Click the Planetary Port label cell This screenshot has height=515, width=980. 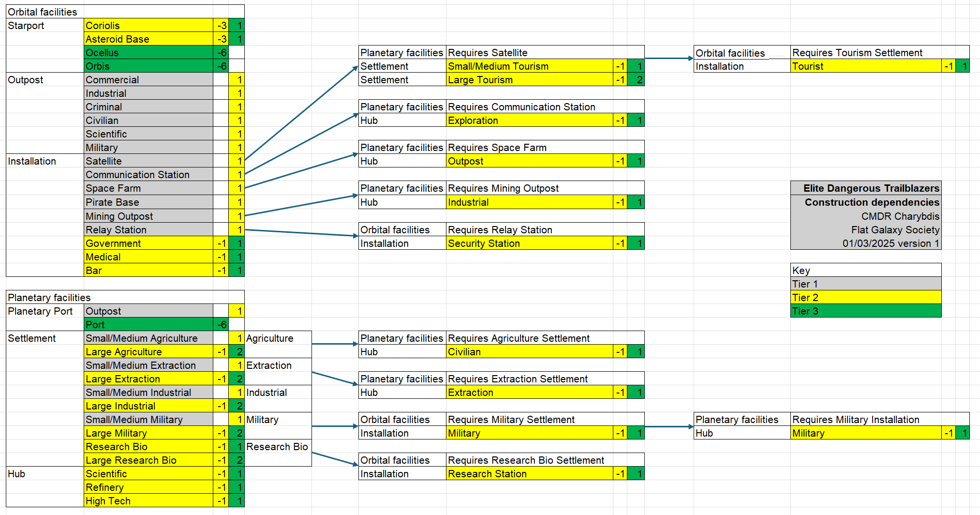click(x=45, y=311)
